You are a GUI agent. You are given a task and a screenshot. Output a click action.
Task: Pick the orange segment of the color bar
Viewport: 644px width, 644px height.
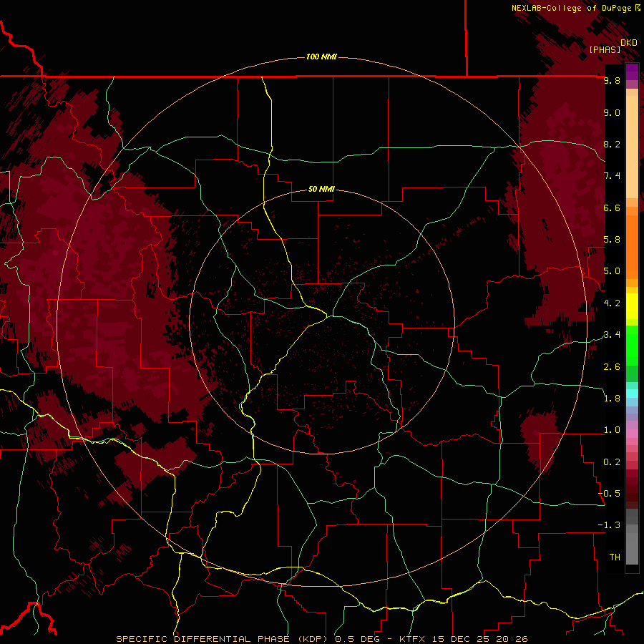point(632,247)
